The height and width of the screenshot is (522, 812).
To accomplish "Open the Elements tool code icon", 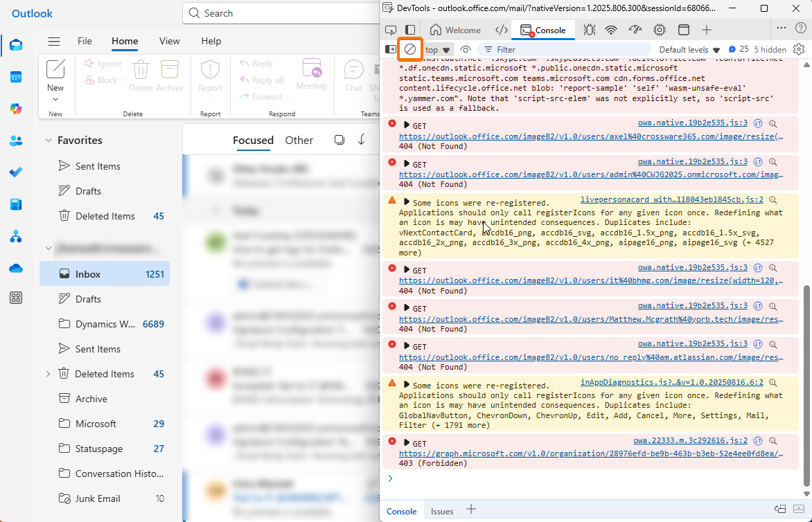I will [x=501, y=30].
